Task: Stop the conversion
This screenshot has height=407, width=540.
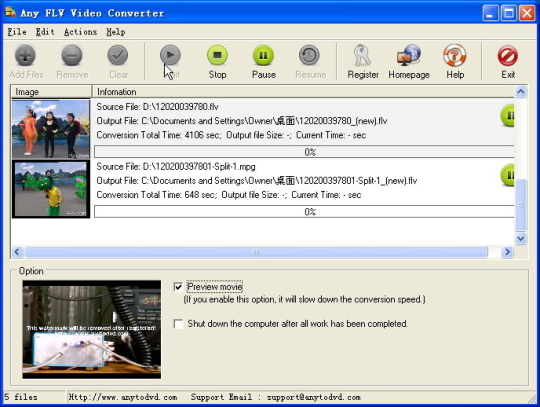Action: coord(217,55)
